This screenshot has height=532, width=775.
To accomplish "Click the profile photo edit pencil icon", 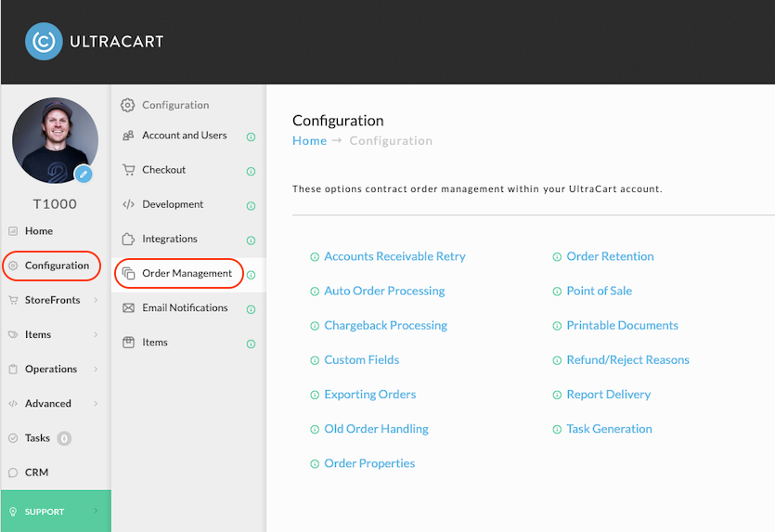I will point(83,174).
